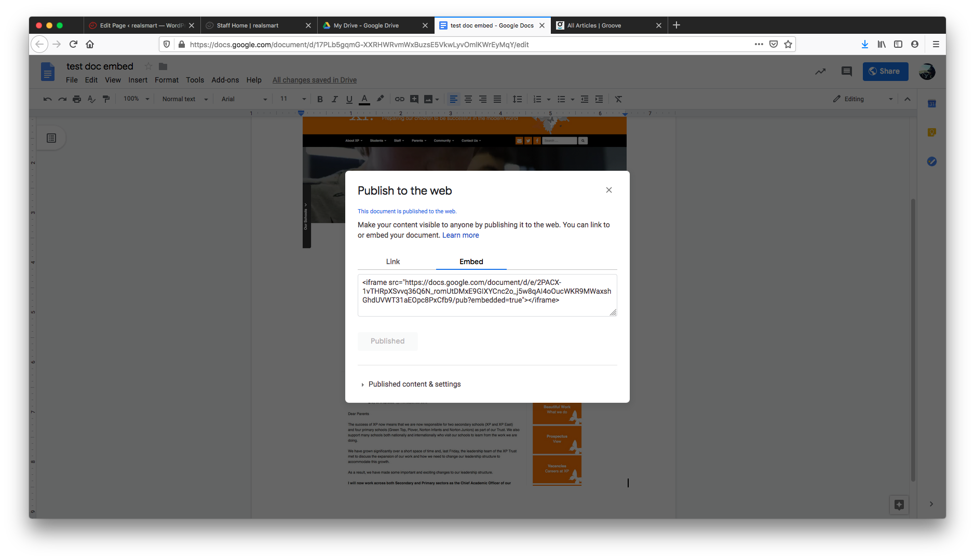Screen dimensions: 975x560
Task: Close the Publish to the web dialog
Action: click(609, 190)
